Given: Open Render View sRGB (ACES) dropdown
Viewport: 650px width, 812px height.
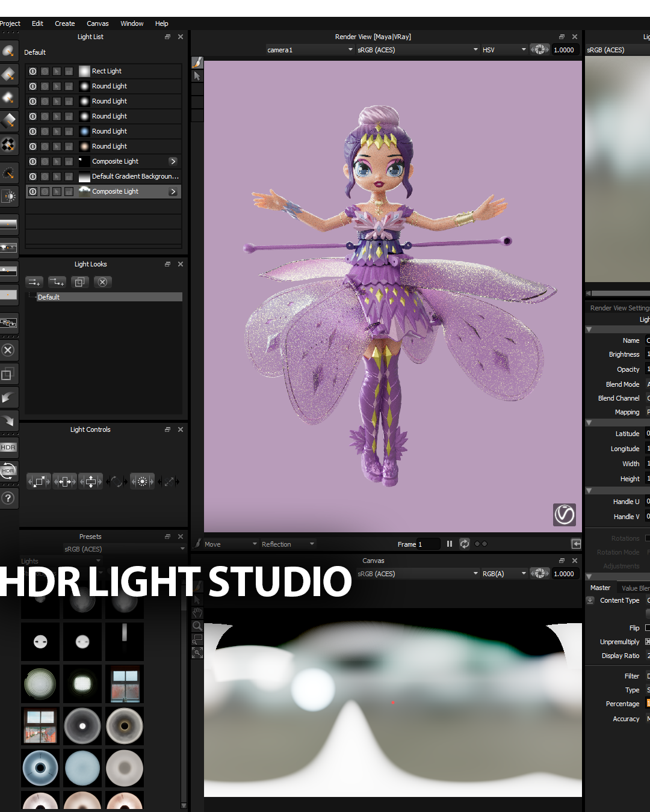Looking at the screenshot, I should (418, 50).
